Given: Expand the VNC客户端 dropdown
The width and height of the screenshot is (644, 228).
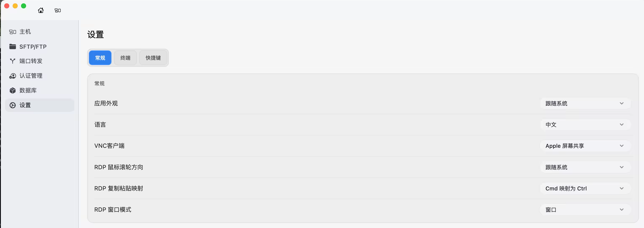Looking at the screenshot, I should [585, 146].
